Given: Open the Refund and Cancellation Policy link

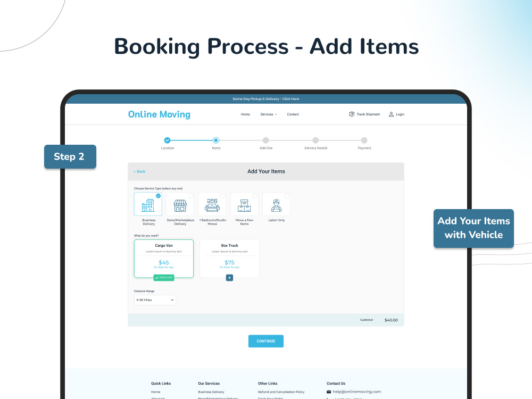Looking at the screenshot, I should (x=281, y=392).
